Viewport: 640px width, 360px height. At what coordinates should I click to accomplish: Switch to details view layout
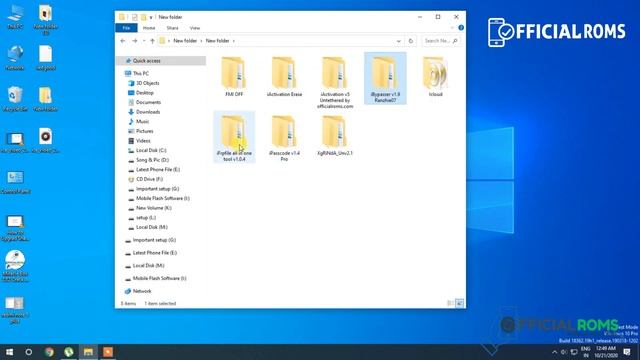click(450, 303)
